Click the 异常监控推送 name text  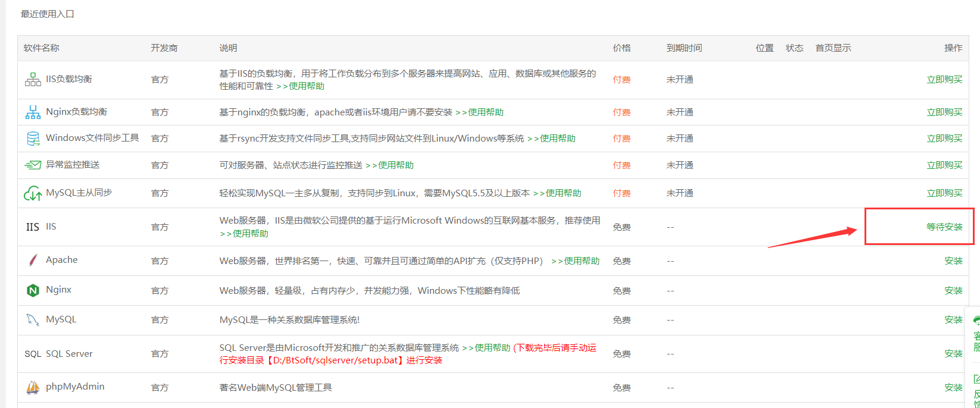73,164
